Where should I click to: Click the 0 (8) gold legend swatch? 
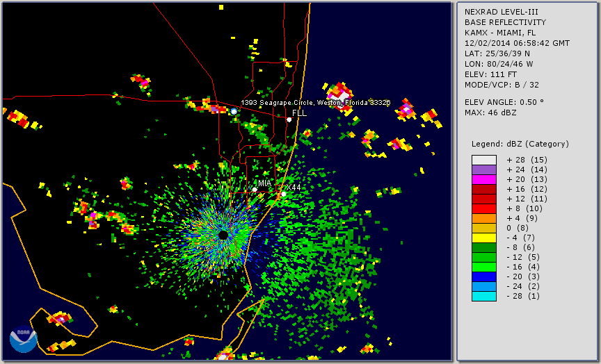point(484,228)
